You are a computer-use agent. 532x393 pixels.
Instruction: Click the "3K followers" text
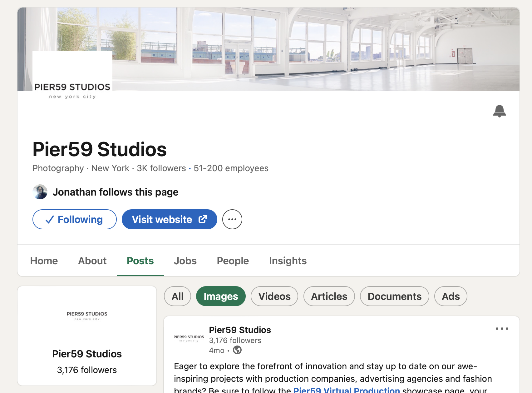click(161, 168)
